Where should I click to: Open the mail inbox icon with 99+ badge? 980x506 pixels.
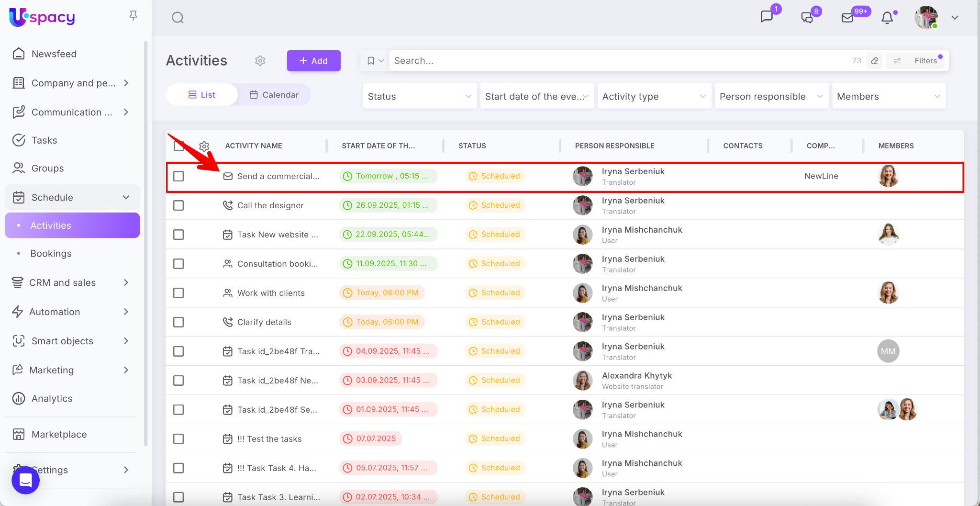847,18
